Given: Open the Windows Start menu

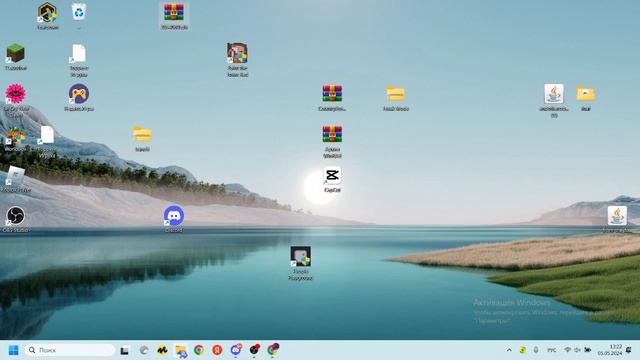Looking at the screenshot, I should click(x=13, y=350).
